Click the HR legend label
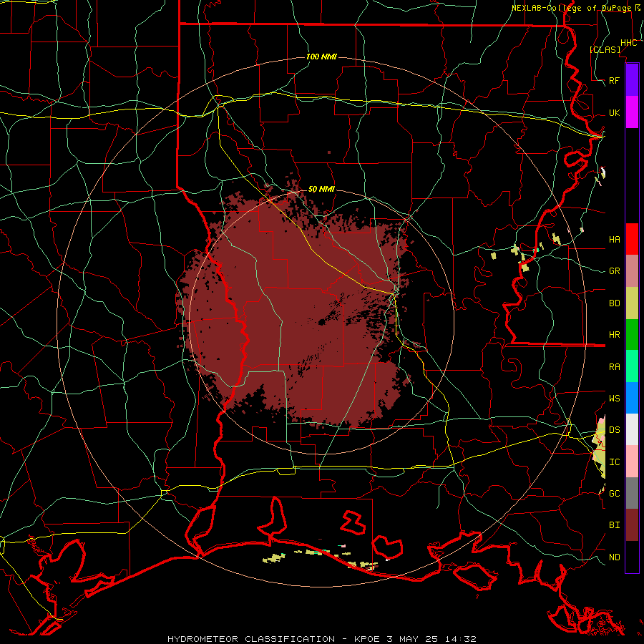The height and width of the screenshot is (644, 644). tap(615, 335)
